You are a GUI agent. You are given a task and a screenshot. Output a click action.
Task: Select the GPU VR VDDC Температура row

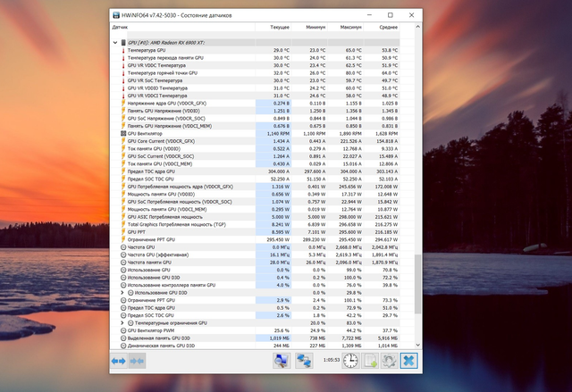pyautogui.click(x=255, y=65)
